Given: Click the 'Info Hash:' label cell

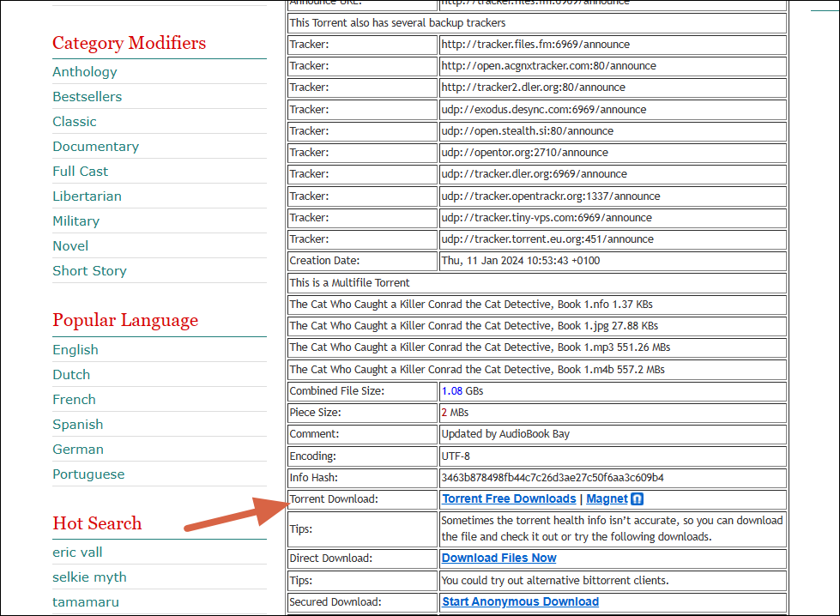Looking at the screenshot, I should click(x=363, y=478).
